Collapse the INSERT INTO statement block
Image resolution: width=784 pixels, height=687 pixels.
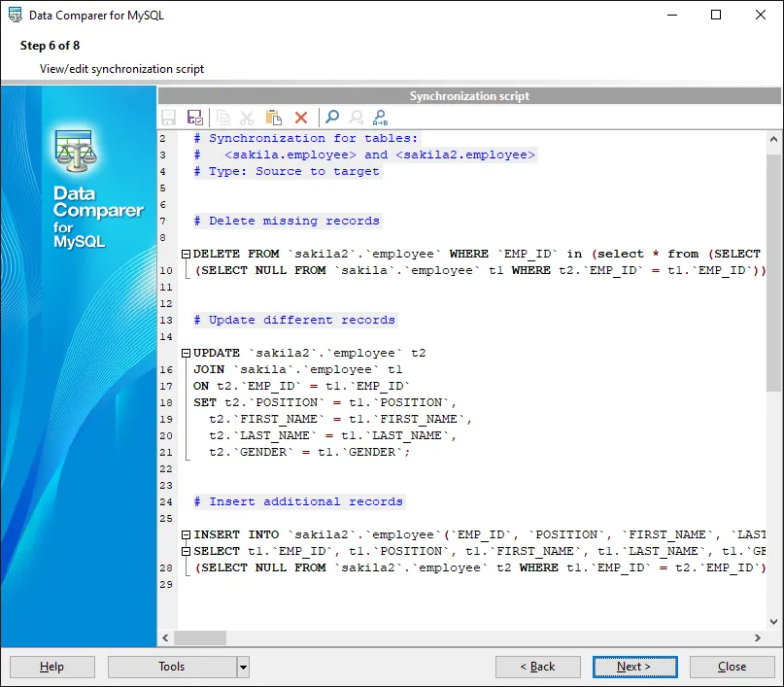[x=186, y=535]
